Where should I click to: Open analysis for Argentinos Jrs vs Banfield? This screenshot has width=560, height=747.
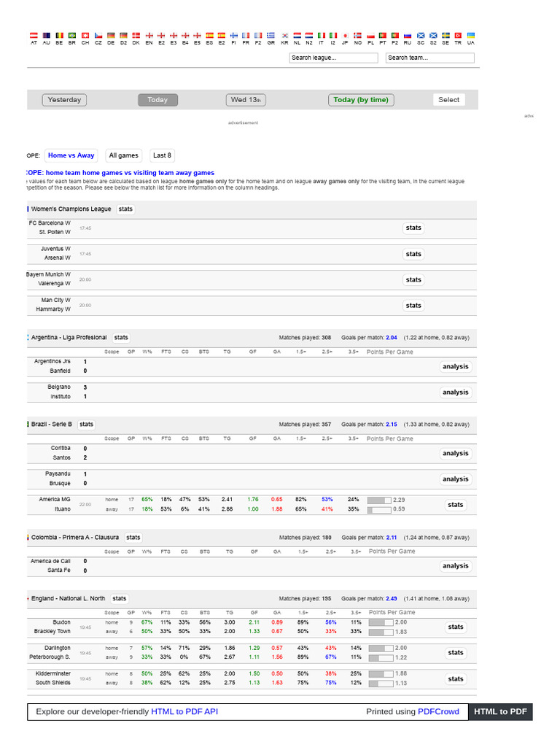(455, 366)
